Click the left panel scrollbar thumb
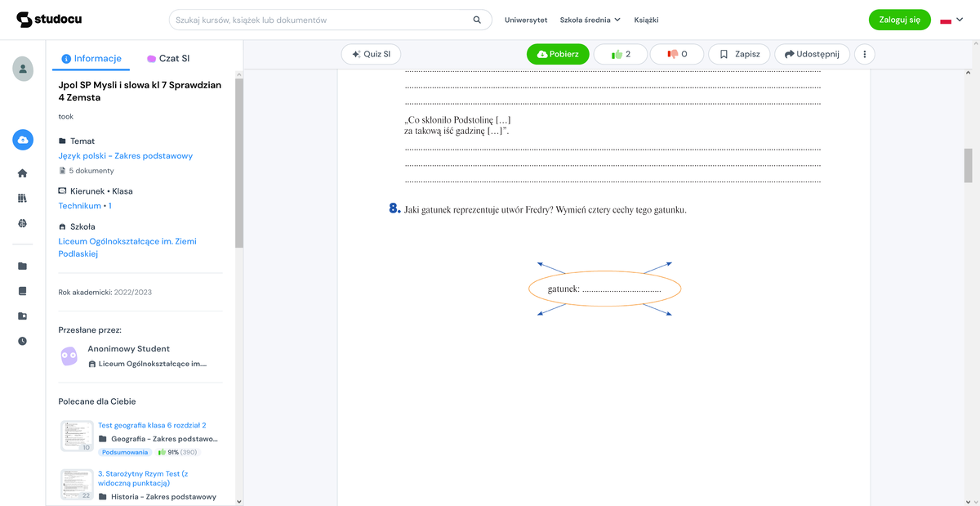This screenshot has width=980, height=506. tap(239, 163)
